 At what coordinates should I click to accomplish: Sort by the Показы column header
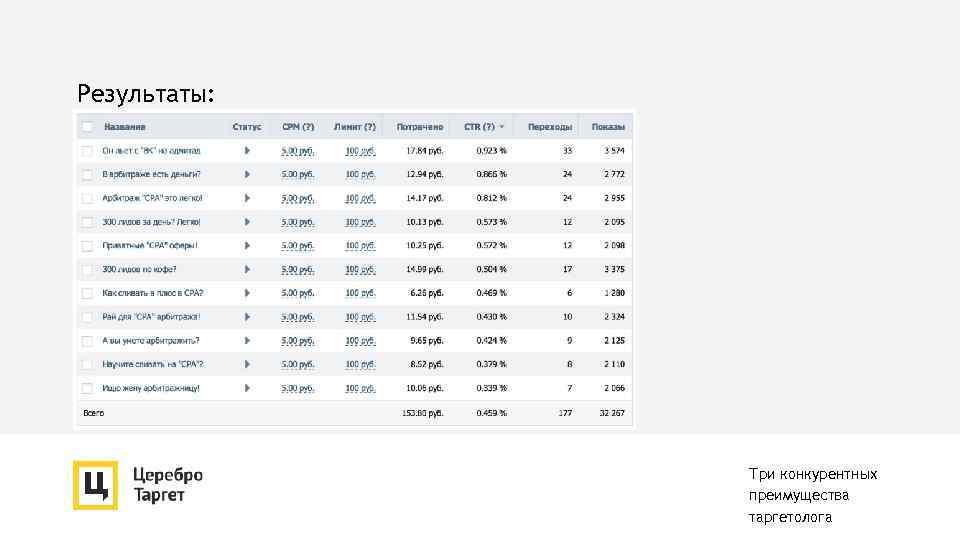click(608, 127)
